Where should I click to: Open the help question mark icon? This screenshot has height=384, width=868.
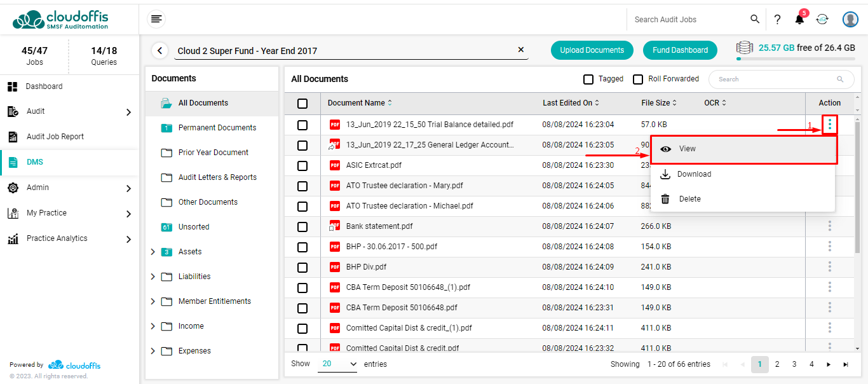(777, 19)
